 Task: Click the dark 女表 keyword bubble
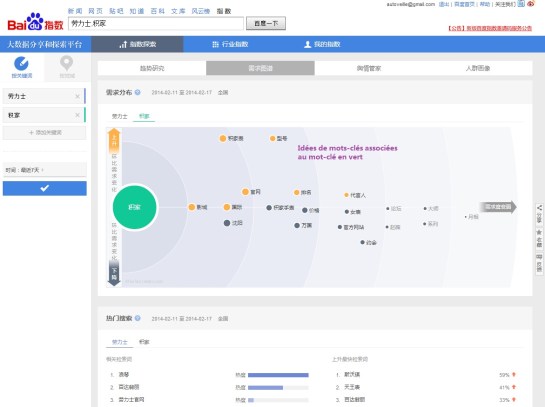(347, 212)
